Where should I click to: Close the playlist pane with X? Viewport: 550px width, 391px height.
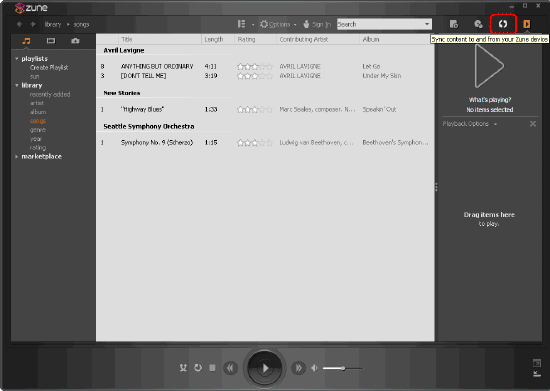533,124
